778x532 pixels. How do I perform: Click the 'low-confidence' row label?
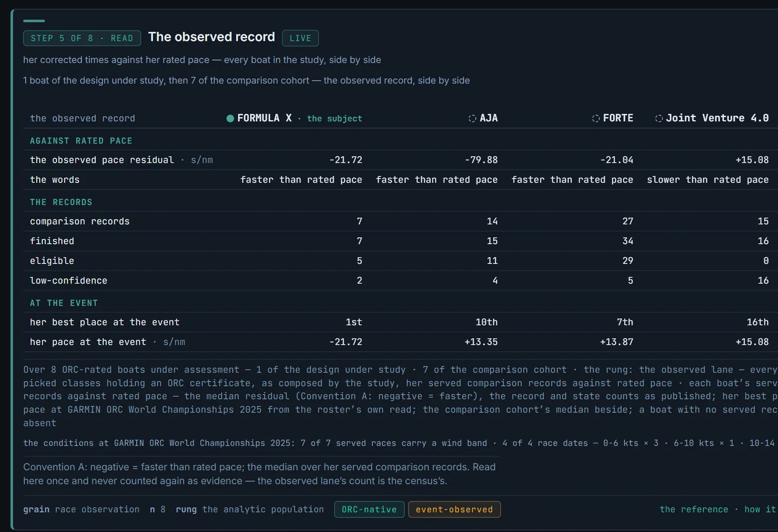[69, 281]
